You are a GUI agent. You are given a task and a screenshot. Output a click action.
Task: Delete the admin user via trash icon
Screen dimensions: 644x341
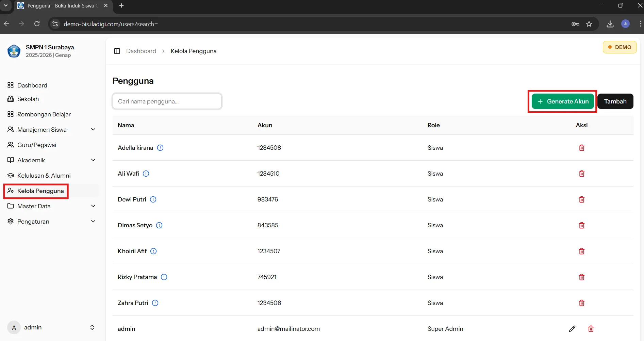591,329
